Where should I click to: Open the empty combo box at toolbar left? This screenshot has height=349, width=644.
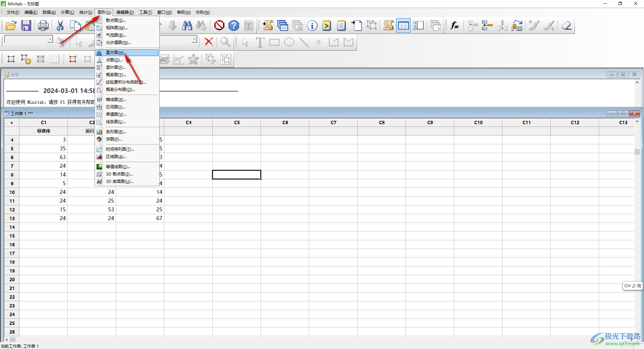point(29,40)
